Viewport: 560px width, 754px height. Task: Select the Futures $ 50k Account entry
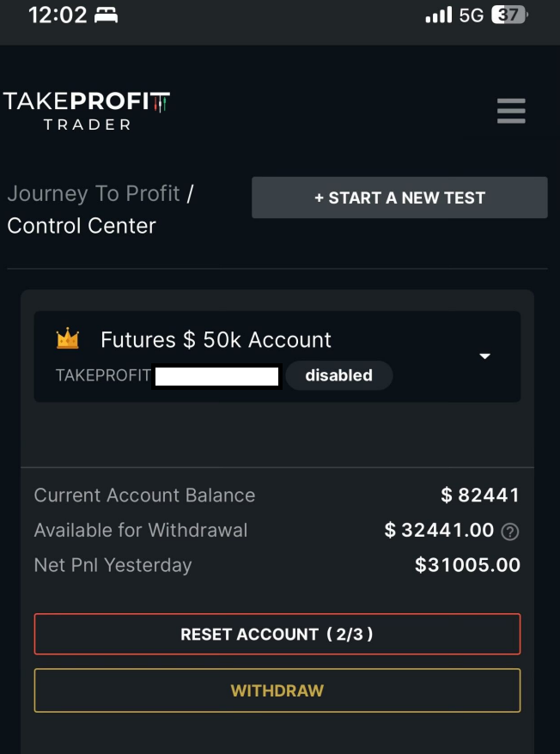coord(216,340)
